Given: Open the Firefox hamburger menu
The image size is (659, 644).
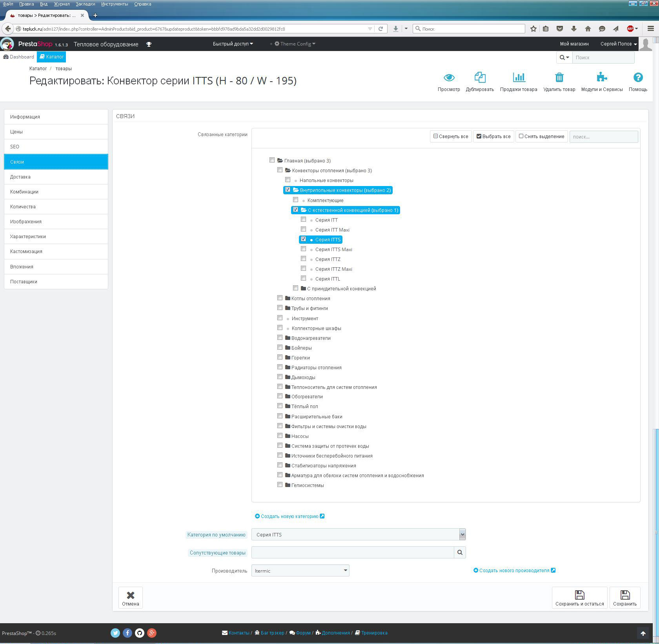Looking at the screenshot, I should [x=651, y=29].
